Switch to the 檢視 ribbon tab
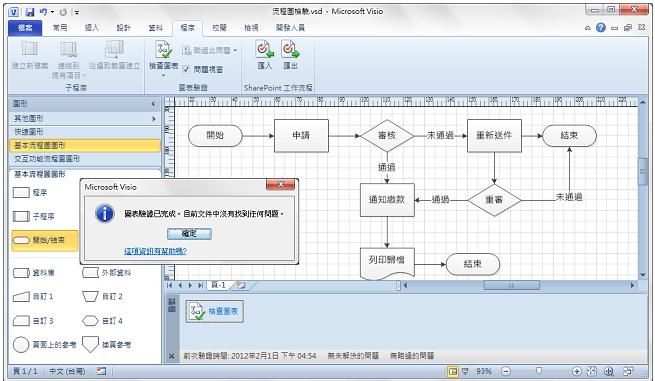This screenshot has height=381, width=655. 251,28
